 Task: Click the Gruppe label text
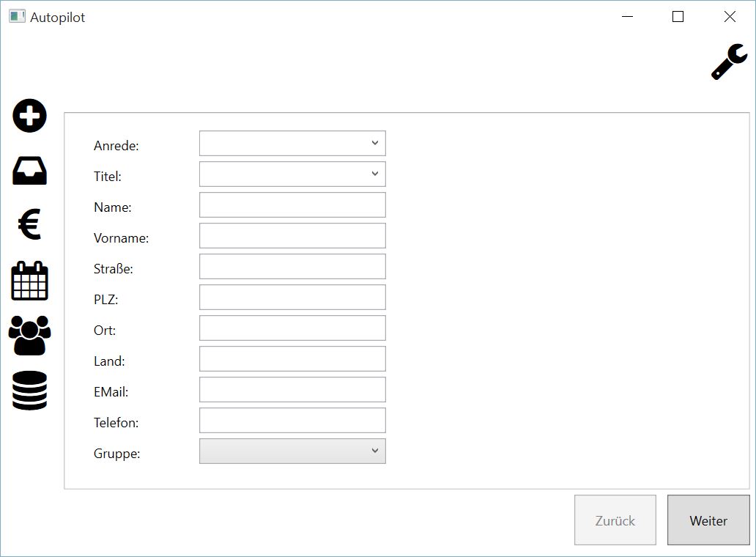[116, 454]
